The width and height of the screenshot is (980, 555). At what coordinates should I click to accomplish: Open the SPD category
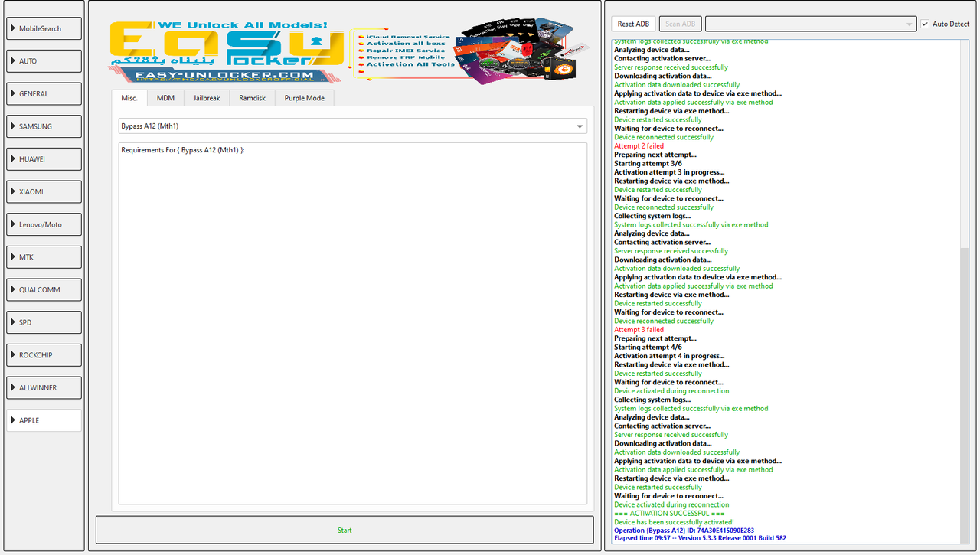point(44,322)
